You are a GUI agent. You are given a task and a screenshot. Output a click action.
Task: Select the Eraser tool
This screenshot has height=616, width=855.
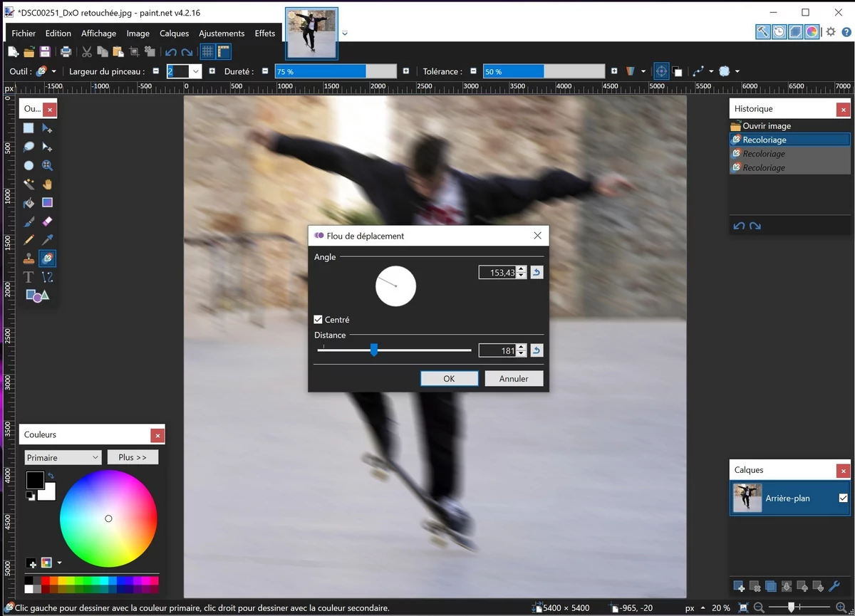click(47, 221)
